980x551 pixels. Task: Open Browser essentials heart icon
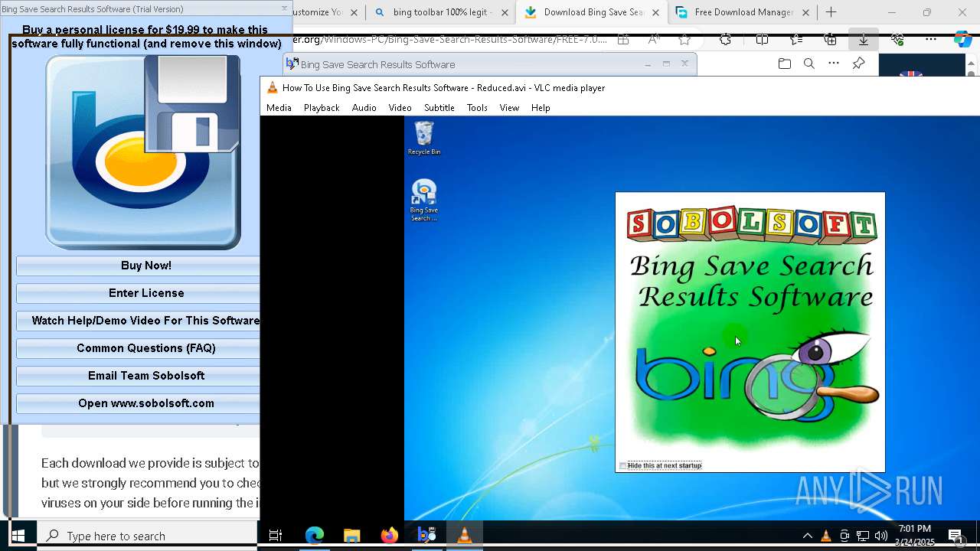coord(897,40)
